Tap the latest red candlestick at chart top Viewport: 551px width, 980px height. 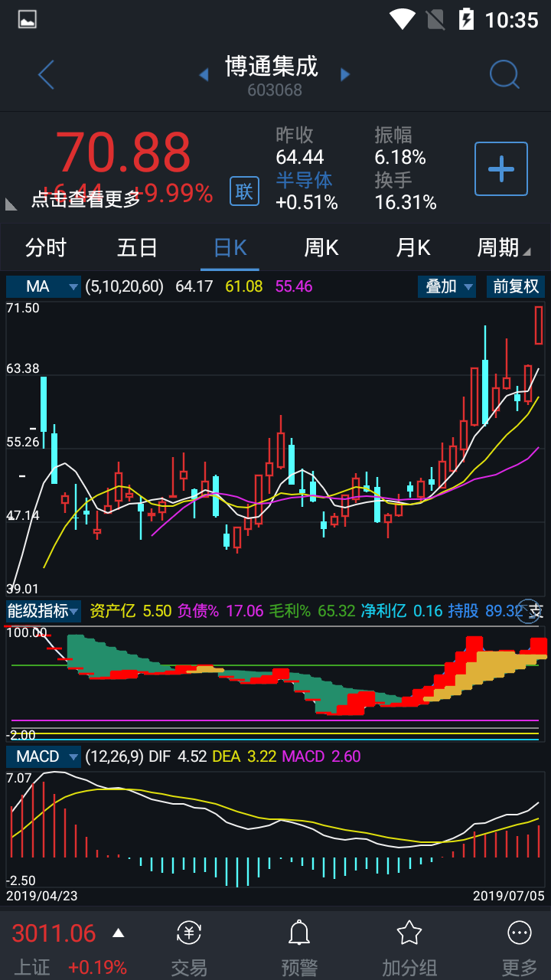point(539,325)
